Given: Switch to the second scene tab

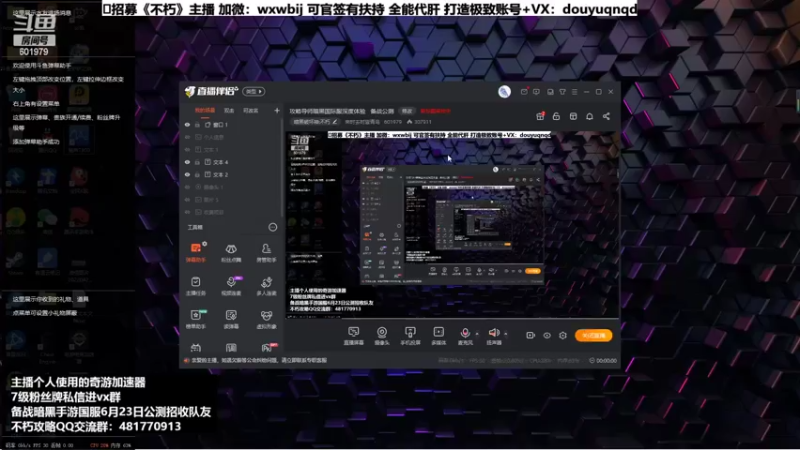Looking at the screenshot, I should [x=229, y=110].
